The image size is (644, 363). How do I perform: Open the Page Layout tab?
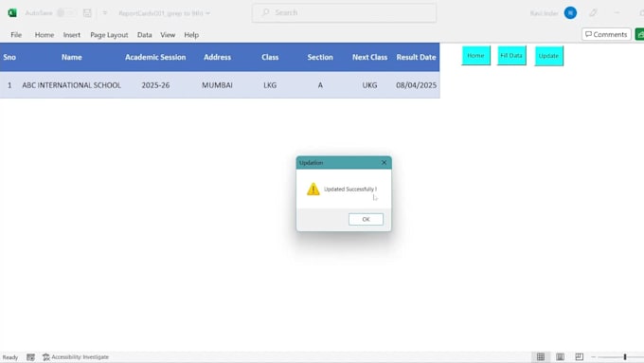click(x=109, y=35)
